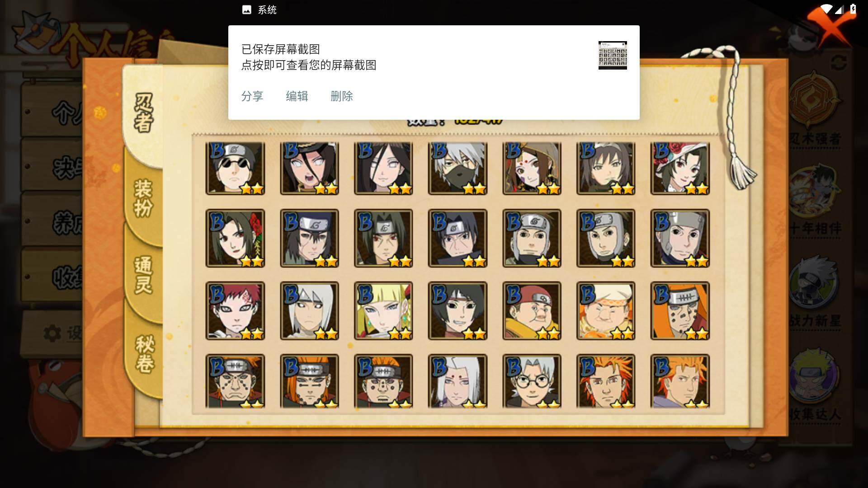Viewport: 868px width, 488px height.
Task: Open the 秘卷 tab
Action: [x=145, y=353]
